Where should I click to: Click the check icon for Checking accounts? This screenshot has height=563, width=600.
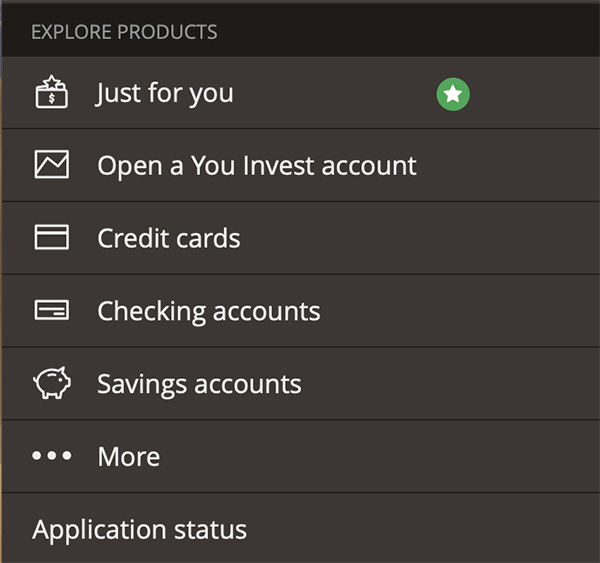[x=52, y=310]
